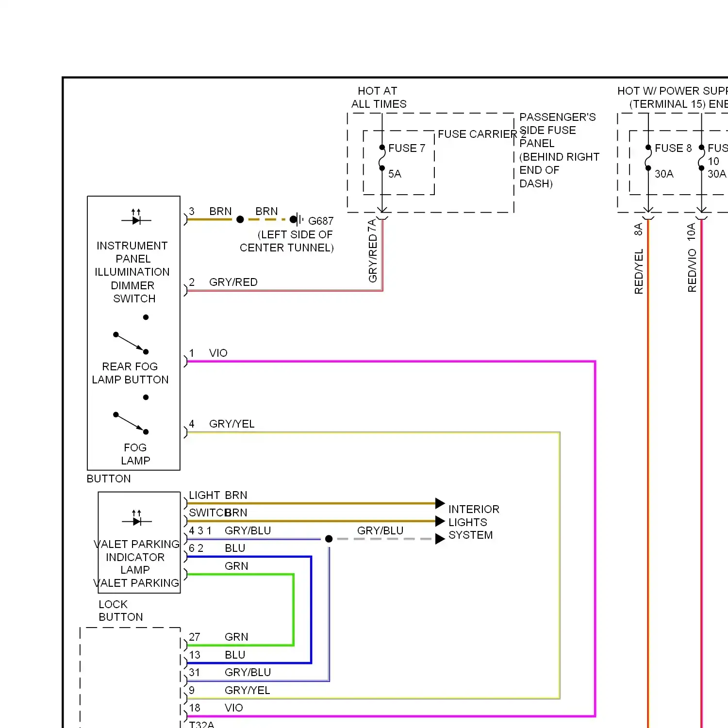Click the splice dot on the BRN ground wire
728x728 pixels.
tap(240, 220)
